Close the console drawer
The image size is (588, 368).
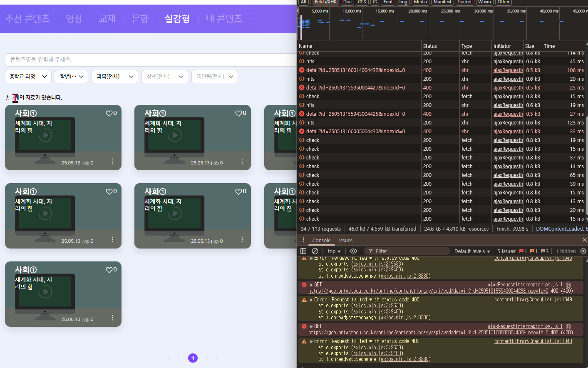pos(584,240)
